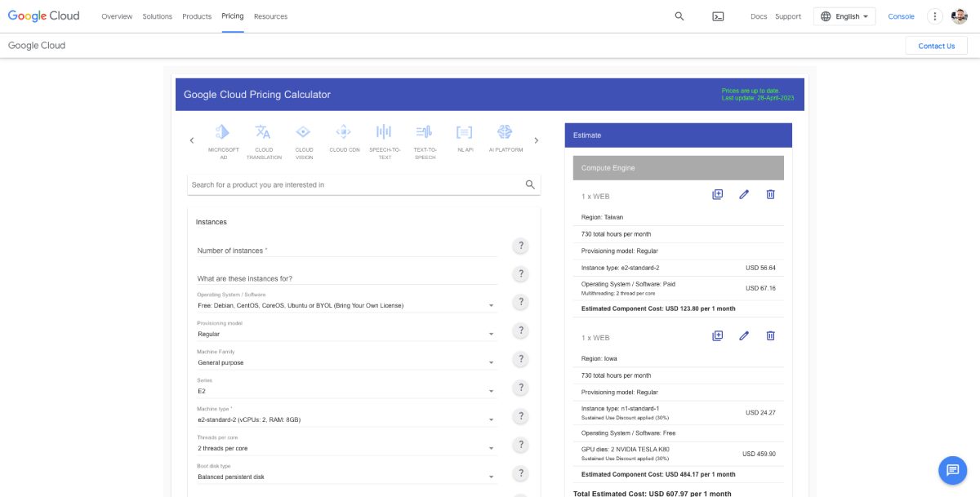Viewport: 980px width, 497px height.
Task: Click the product search magnifier icon
Action: point(530,184)
